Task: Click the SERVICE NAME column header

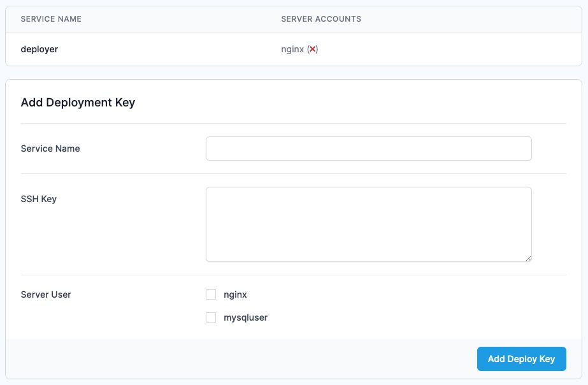Action: 51,19
